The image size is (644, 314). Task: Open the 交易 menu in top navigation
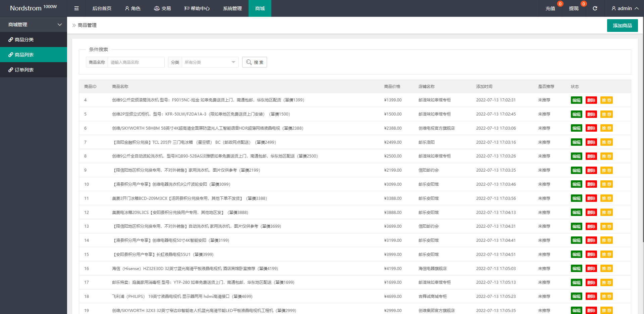click(162, 8)
